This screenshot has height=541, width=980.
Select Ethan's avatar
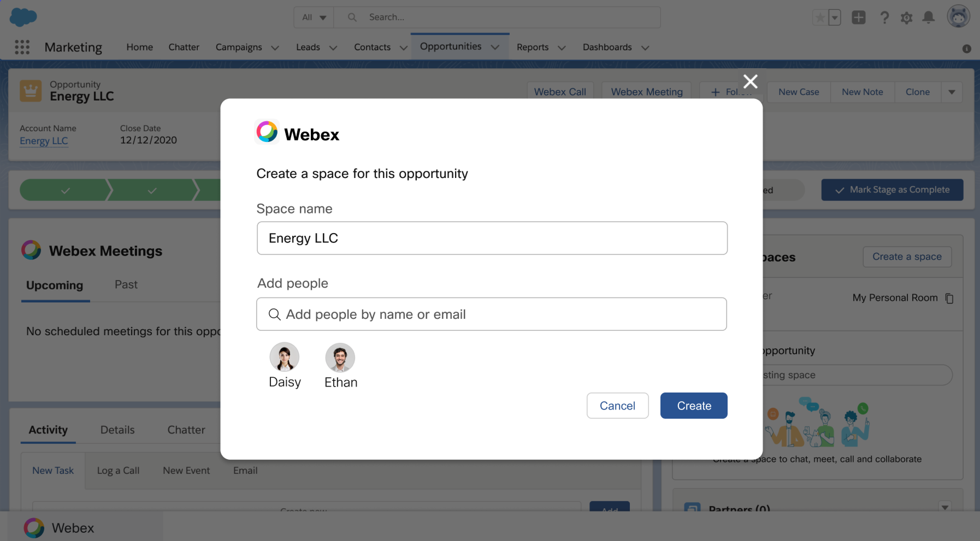340,357
